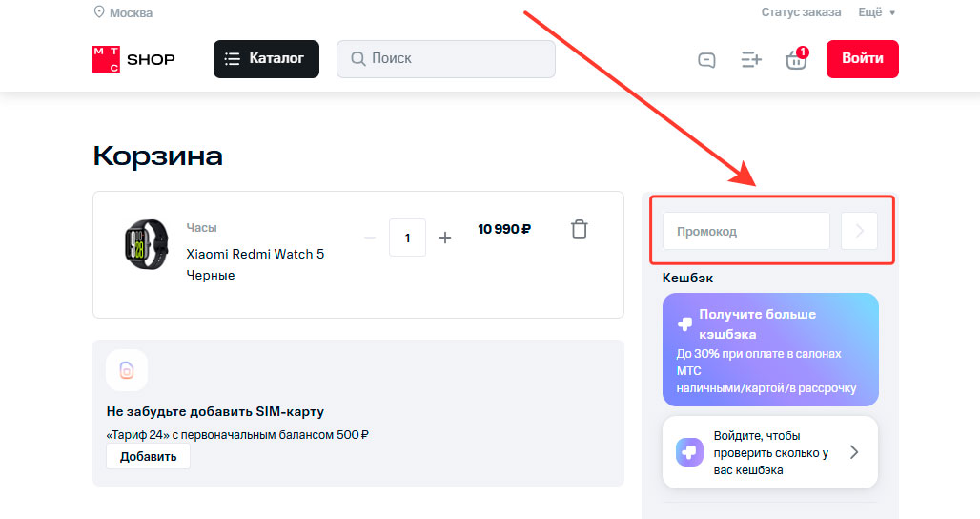Decrease watch quantity with minus button
This screenshot has height=519, width=980.
pyautogui.click(x=370, y=238)
